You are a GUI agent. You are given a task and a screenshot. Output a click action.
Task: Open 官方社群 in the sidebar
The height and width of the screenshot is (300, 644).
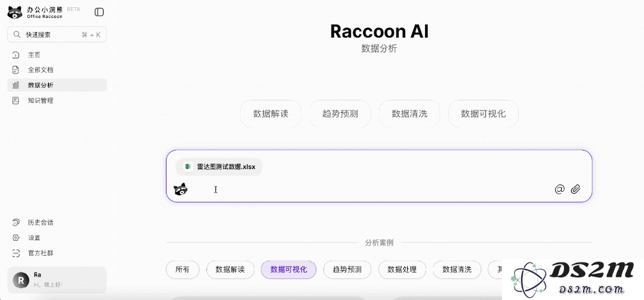point(57,253)
